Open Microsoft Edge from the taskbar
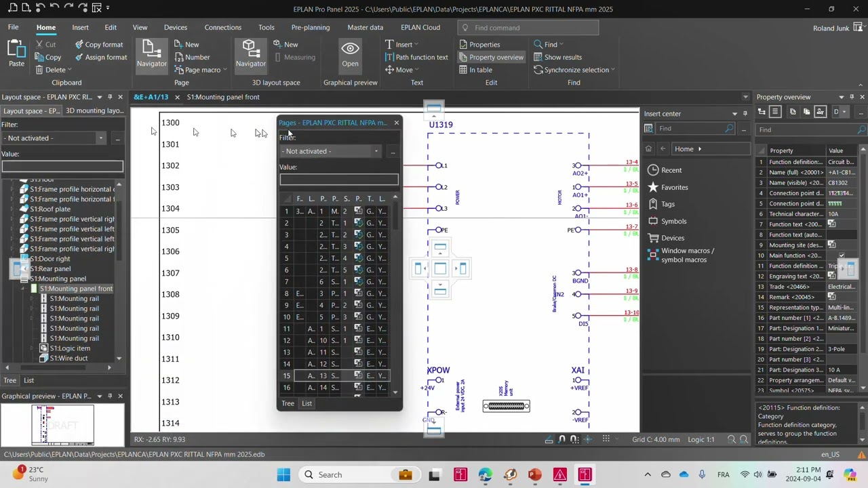868x488 pixels. [x=485, y=474]
